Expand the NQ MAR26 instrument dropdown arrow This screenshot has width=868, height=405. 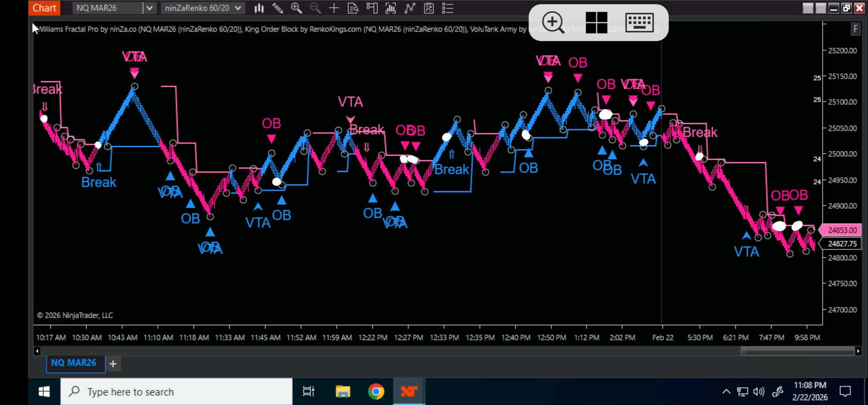pos(149,8)
